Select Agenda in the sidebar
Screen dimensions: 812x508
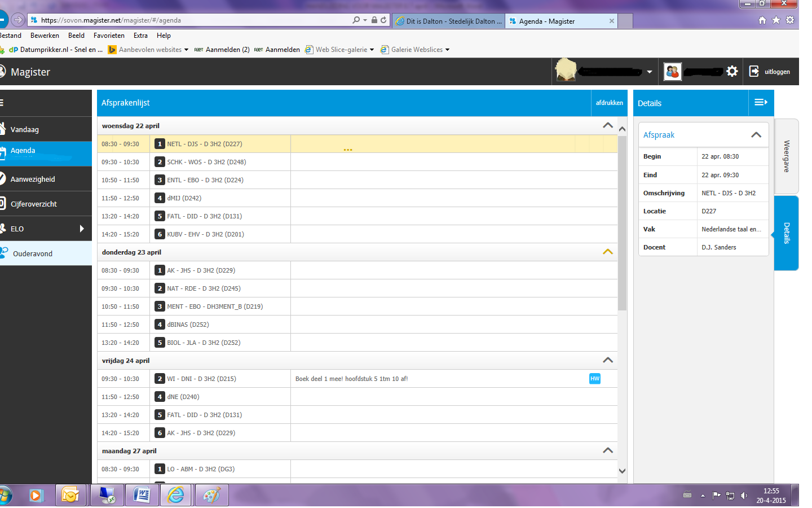click(46, 154)
